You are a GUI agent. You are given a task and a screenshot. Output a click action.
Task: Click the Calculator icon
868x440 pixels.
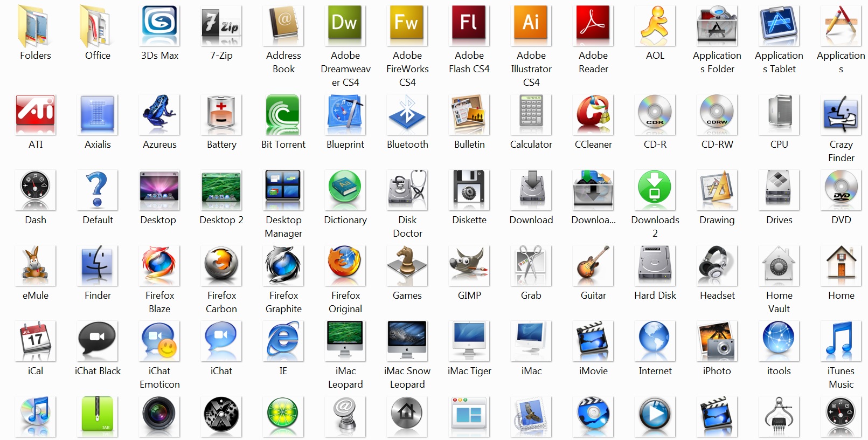coord(531,114)
